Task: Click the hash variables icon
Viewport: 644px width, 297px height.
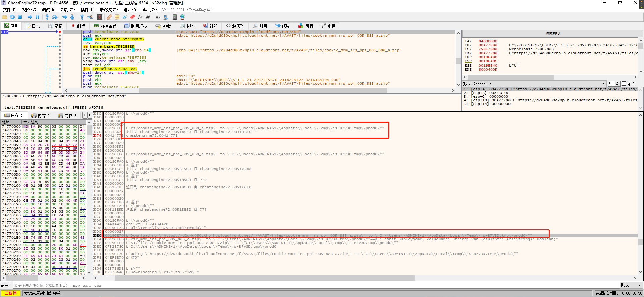Action: pyautogui.click(x=148, y=17)
